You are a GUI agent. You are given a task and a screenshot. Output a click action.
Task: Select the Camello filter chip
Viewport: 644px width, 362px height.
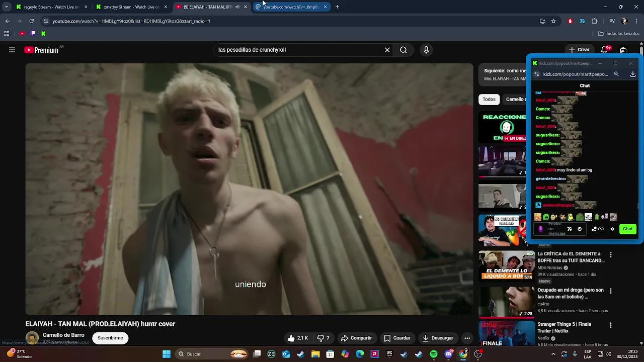pyautogui.click(x=515, y=99)
